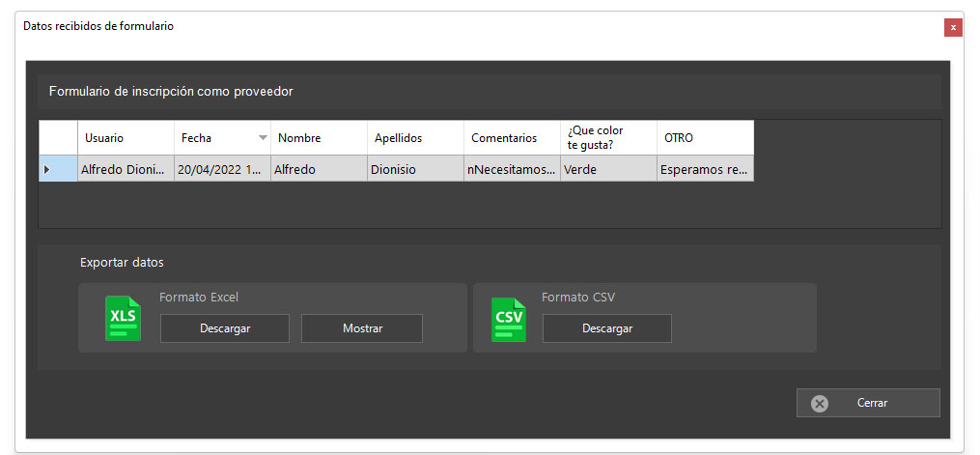Click the 'Exportar datos' section label
Viewport: 980px width, 455px height.
122,263
